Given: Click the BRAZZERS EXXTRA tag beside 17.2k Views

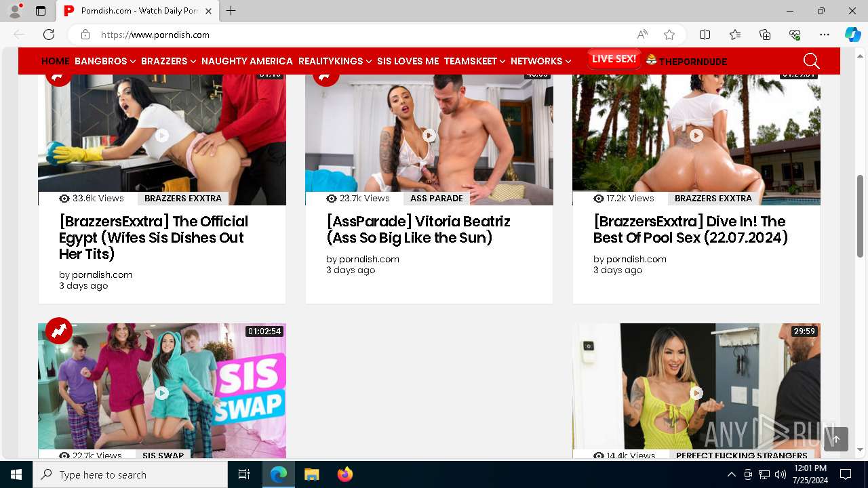Looking at the screenshot, I should pyautogui.click(x=713, y=199).
